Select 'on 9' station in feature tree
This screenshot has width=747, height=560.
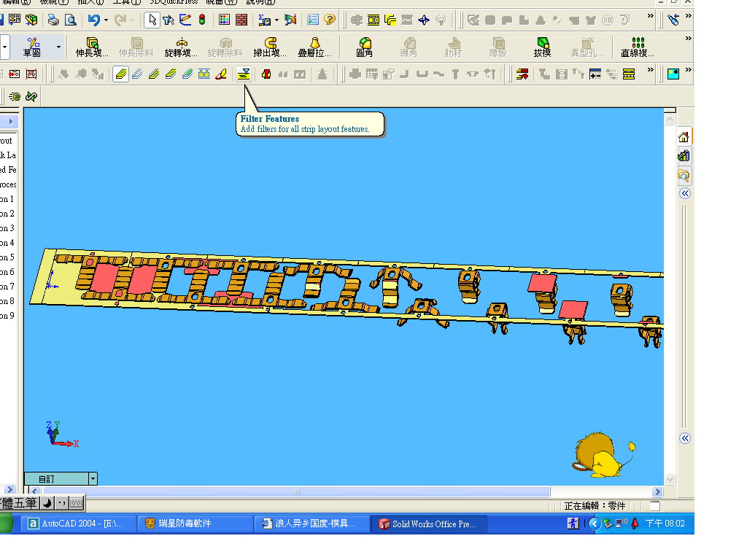7,316
